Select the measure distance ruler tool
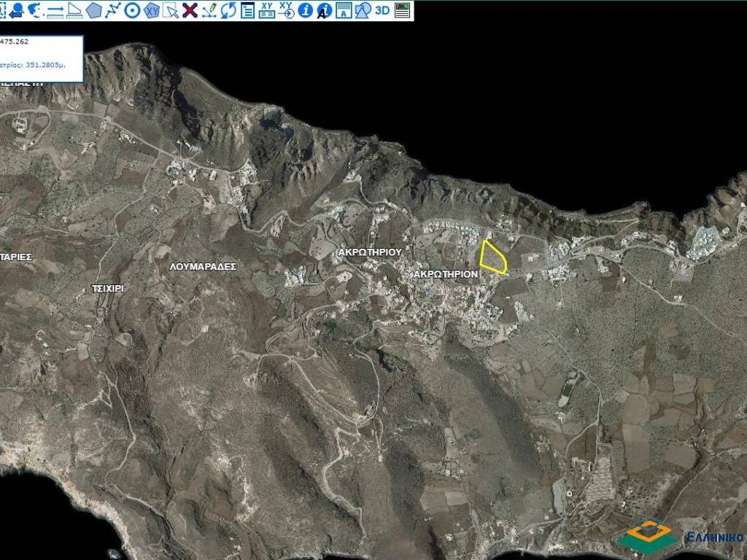 tap(55, 10)
